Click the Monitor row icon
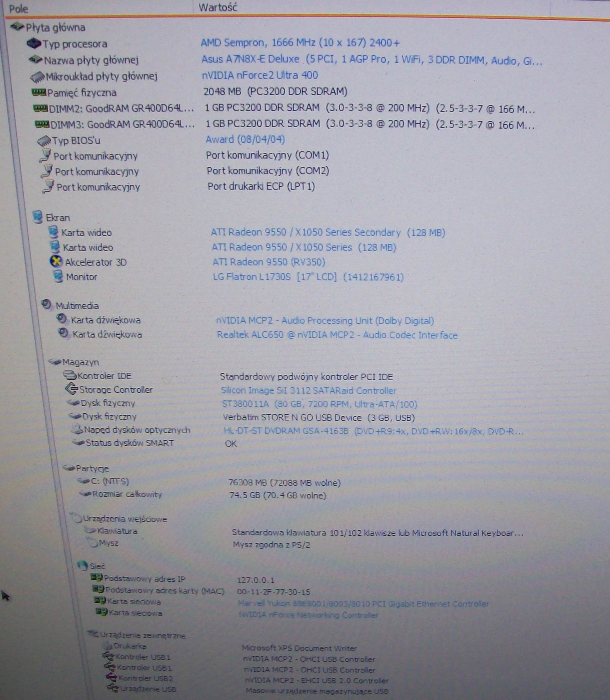 [x=58, y=276]
